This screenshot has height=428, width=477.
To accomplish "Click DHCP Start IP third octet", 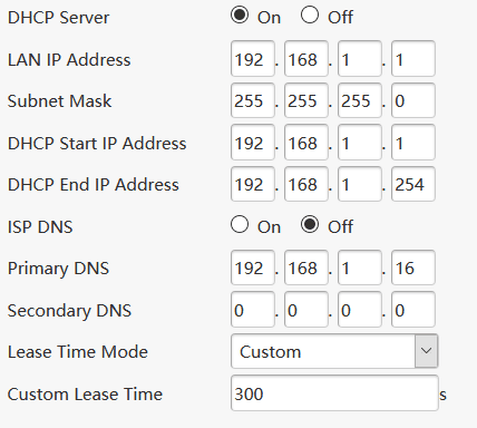I will tap(360, 142).
